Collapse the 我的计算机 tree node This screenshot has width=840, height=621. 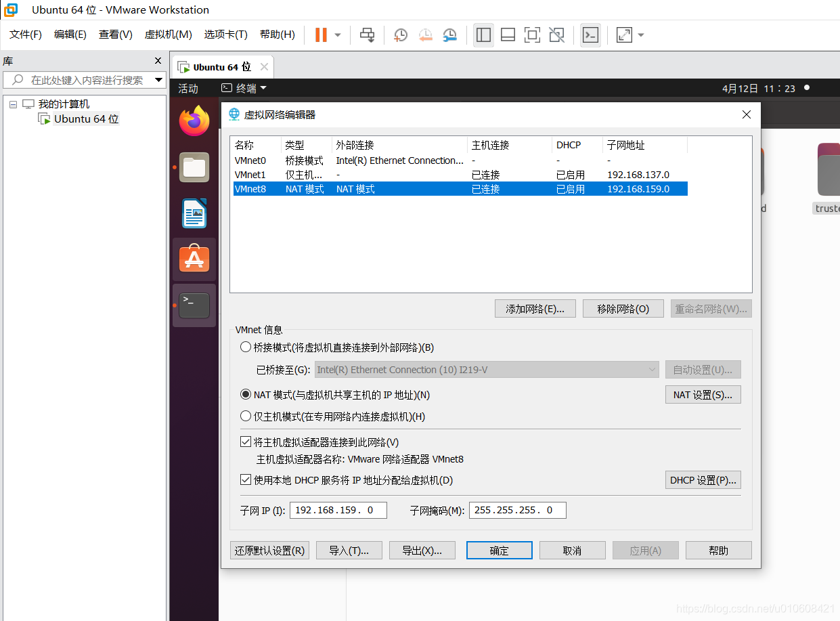pyautogui.click(x=13, y=104)
